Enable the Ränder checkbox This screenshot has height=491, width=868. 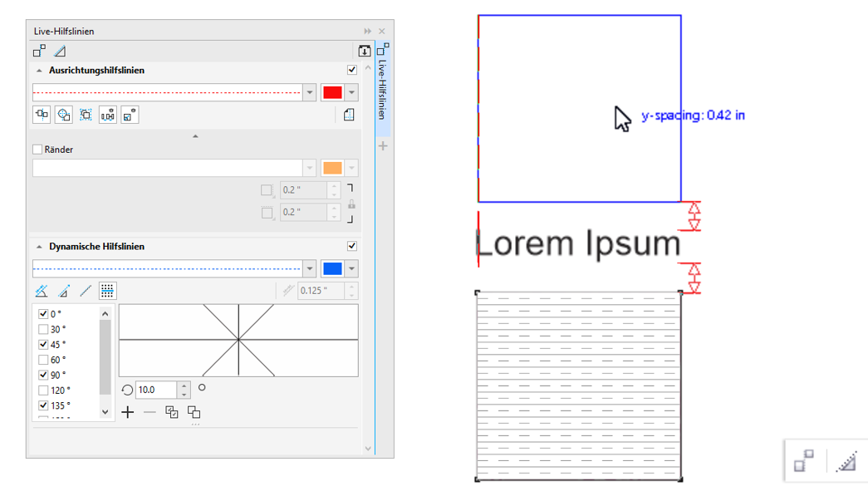click(37, 150)
